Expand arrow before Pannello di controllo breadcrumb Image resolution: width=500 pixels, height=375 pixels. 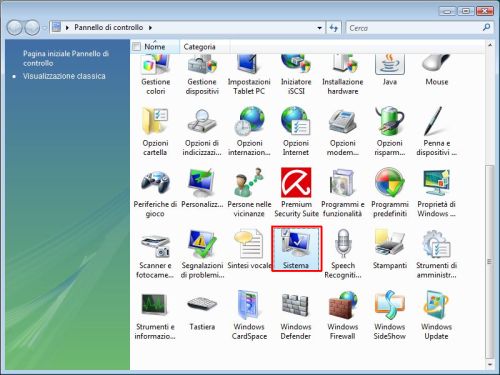coord(67,28)
